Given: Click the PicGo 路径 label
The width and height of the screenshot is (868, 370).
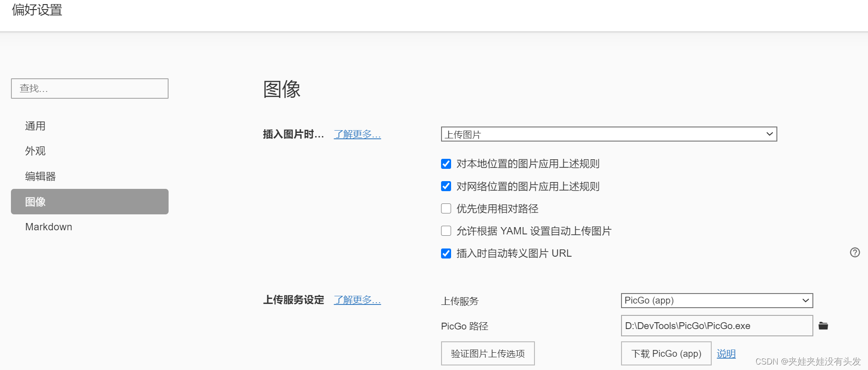Looking at the screenshot, I should point(464,326).
